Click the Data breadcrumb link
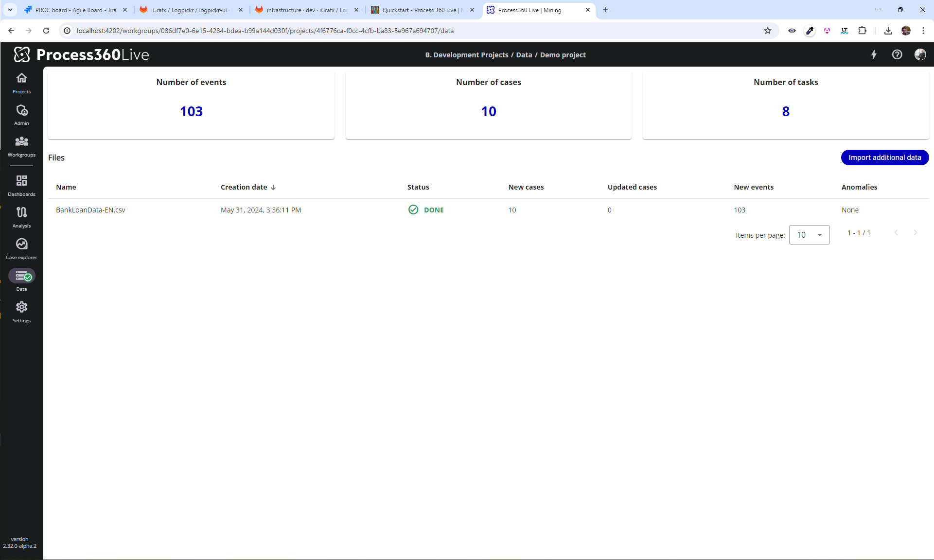The width and height of the screenshot is (934, 560). [524, 55]
